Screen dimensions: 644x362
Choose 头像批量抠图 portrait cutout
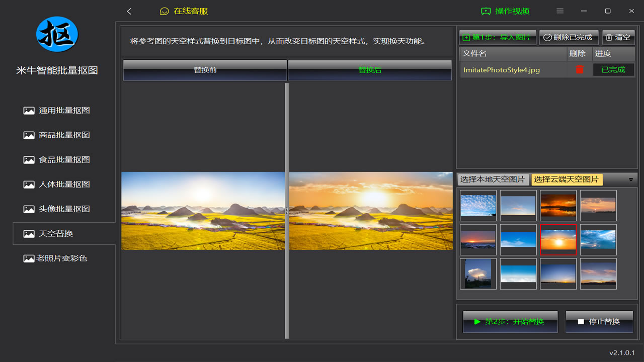click(x=57, y=209)
